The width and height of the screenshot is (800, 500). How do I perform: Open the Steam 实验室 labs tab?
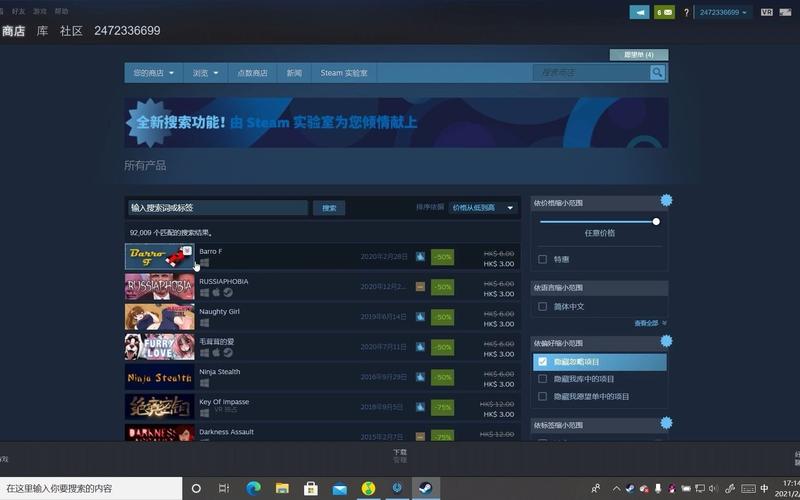(344, 73)
